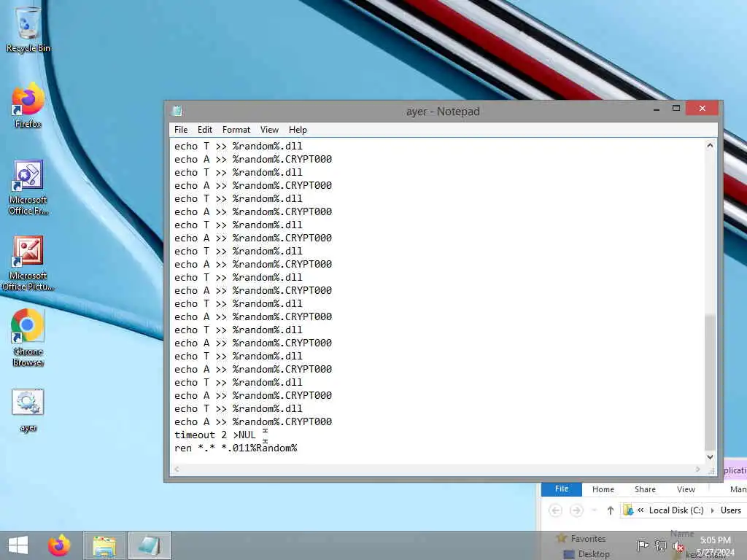
Task: Open Microsoft Office Picture Manager shortcut
Action: pyautogui.click(x=28, y=262)
